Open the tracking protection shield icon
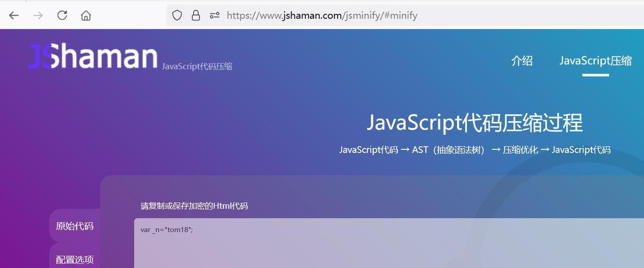Screen dimensions: 644x268 click(x=177, y=16)
